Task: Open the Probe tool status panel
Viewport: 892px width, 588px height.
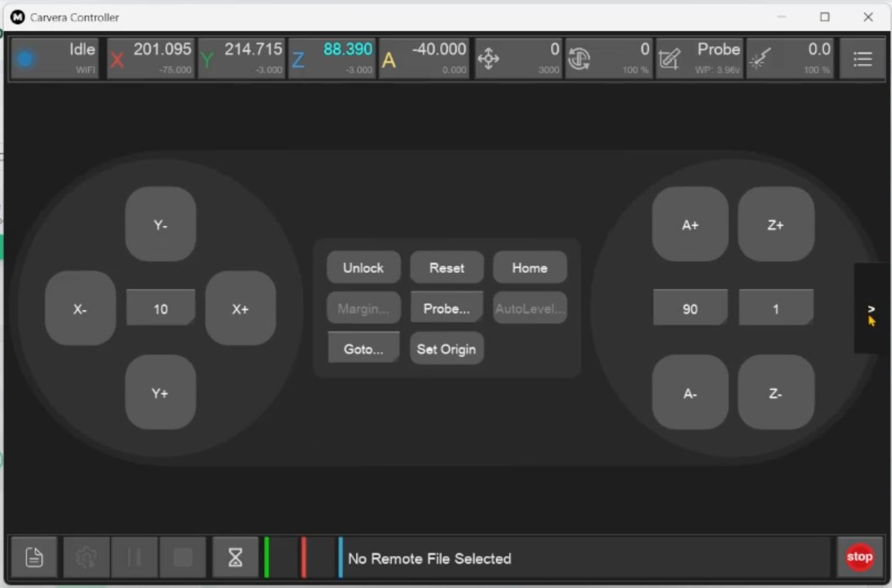Action: tap(699, 58)
